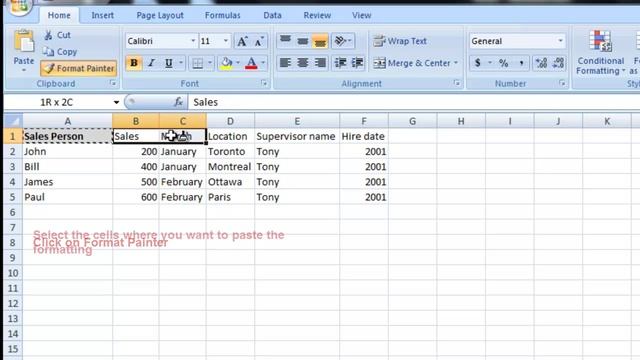This screenshot has height=360, width=640.
Task: Open Merge & Center dropdown arrow
Action: coord(456,63)
